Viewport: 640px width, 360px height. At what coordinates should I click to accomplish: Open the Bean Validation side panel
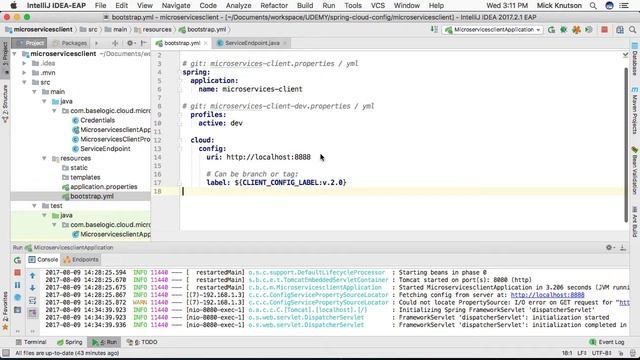coord(635,171)
